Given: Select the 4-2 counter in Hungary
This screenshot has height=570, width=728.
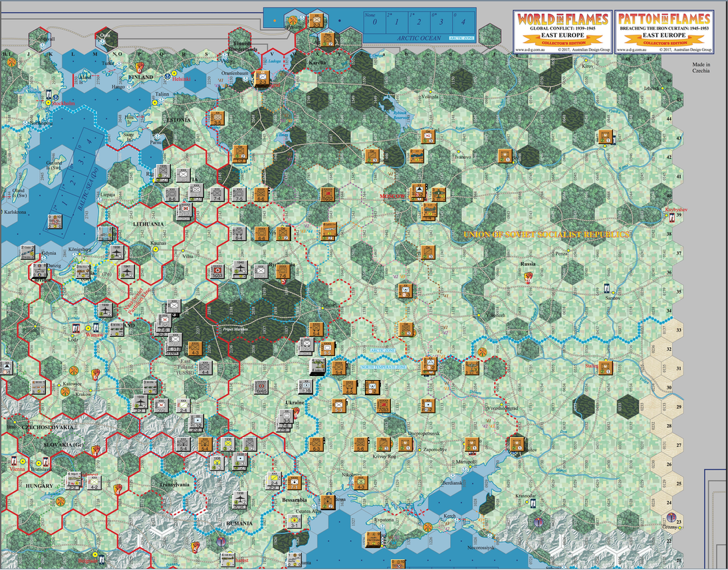Looking at the screenshot, I should tap(94, 483).
